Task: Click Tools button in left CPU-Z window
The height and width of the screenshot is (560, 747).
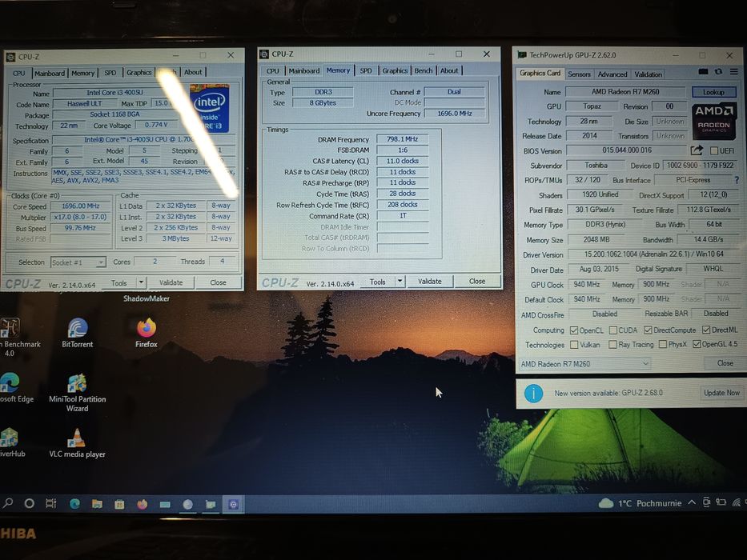Action: point(118,283)
